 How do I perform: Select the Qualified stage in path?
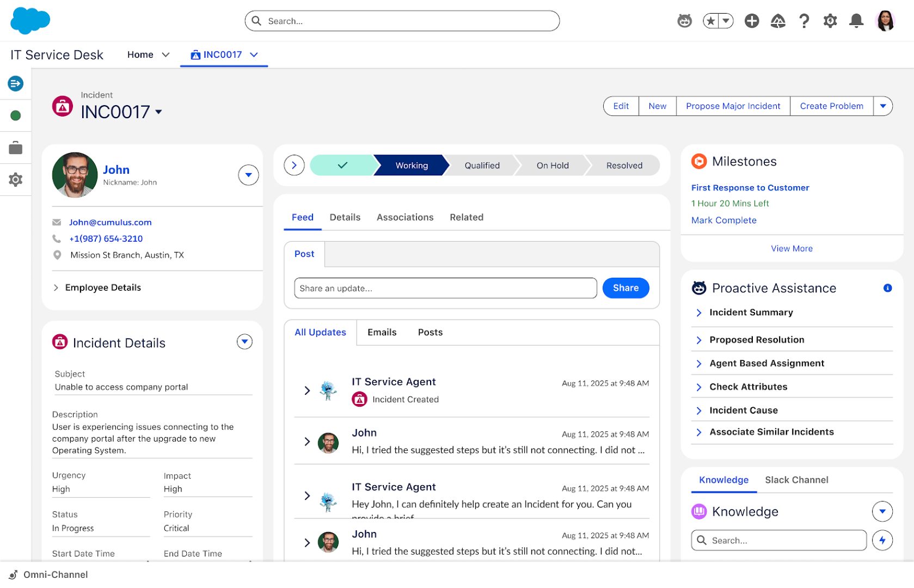point(481,166)
